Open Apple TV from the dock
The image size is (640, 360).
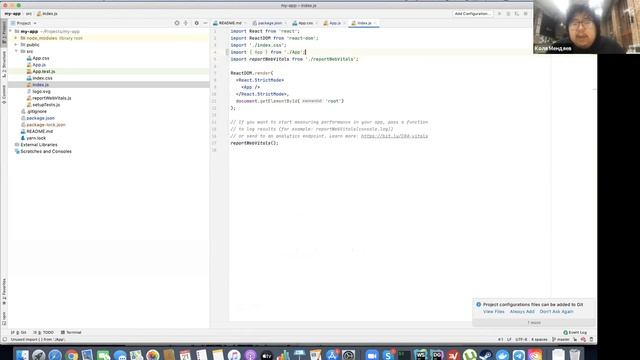(x=267, y=355)
